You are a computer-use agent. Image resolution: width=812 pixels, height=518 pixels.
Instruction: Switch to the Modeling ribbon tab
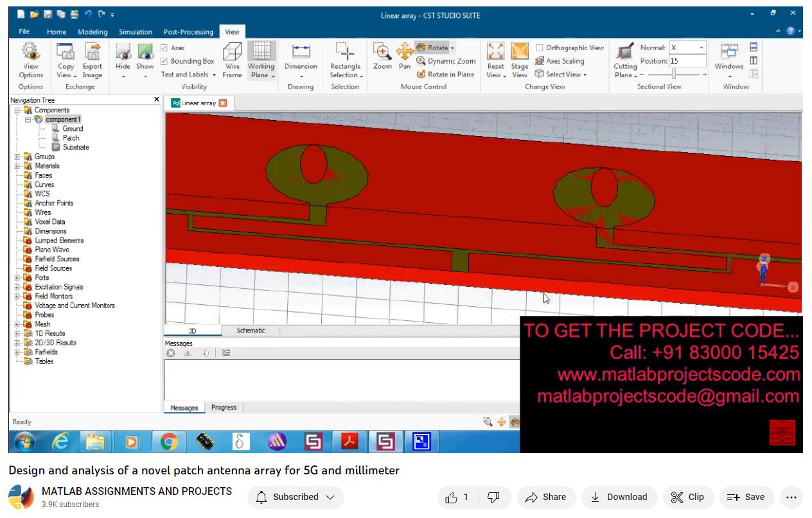click(x=93, y=31)
